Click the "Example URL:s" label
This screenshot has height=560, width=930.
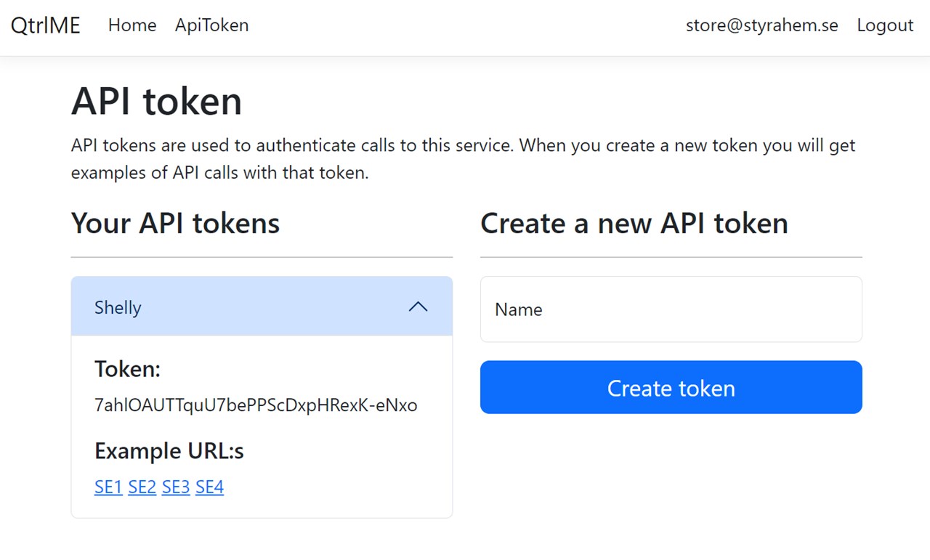[x=169, y=451]
